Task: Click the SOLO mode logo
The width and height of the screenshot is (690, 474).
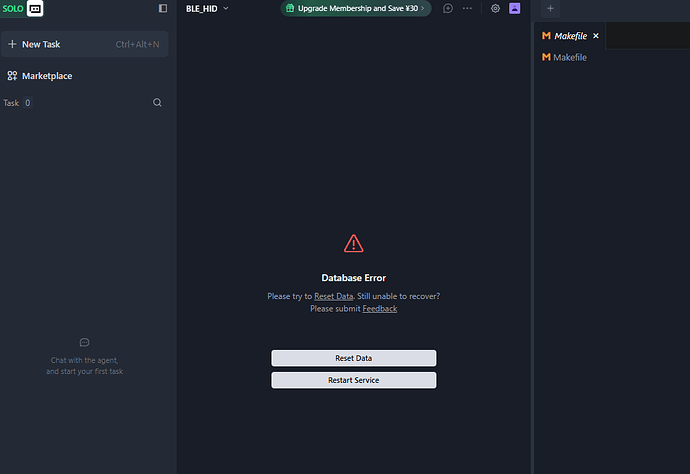Action: [13, 8]
